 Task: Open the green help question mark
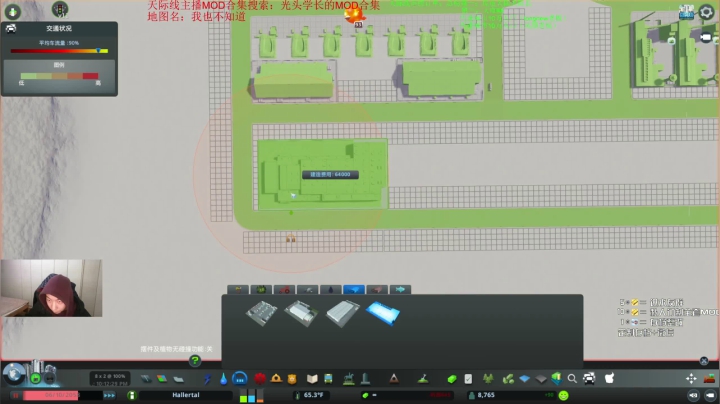(195, 361)
